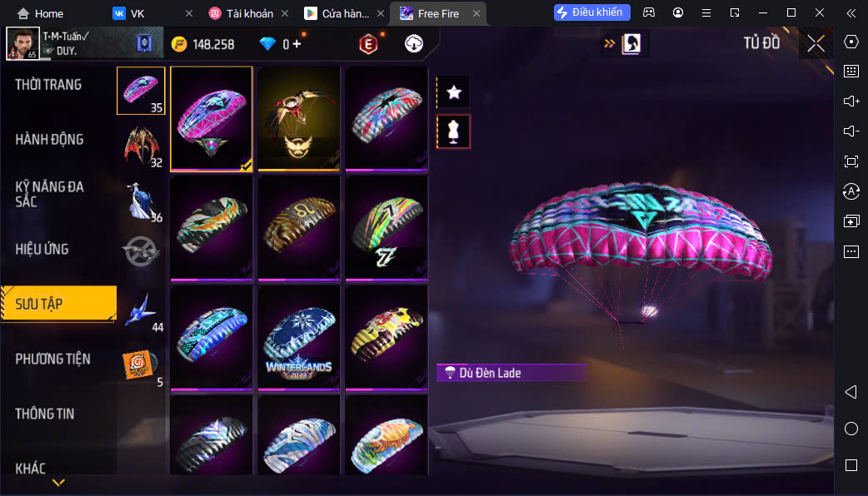Open the character silhouette icon near TỦ ĐỒ
This screenshot has width=868, height=496.
tap(631, 43)
